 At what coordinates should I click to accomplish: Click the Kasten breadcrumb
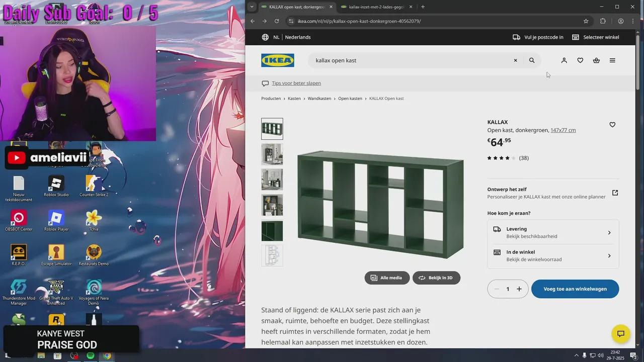294,99
